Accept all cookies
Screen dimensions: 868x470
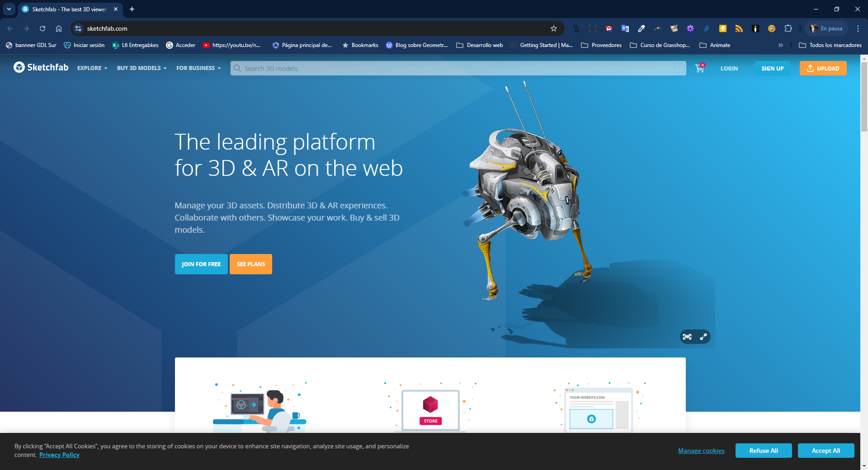click(826, 451)
